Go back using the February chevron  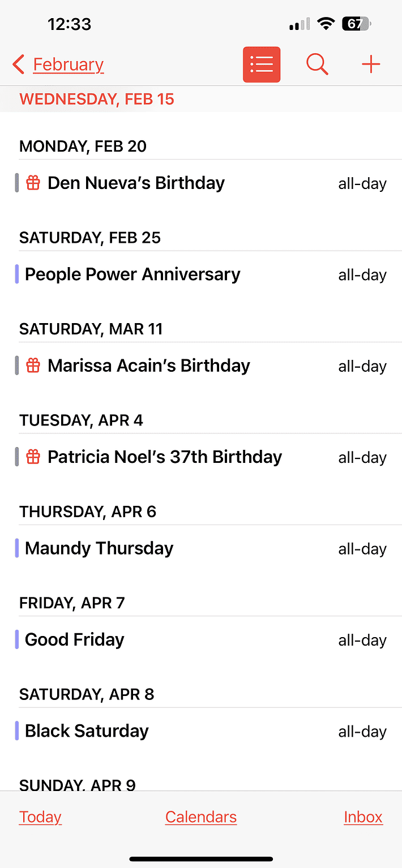click(x=19, y=65)
